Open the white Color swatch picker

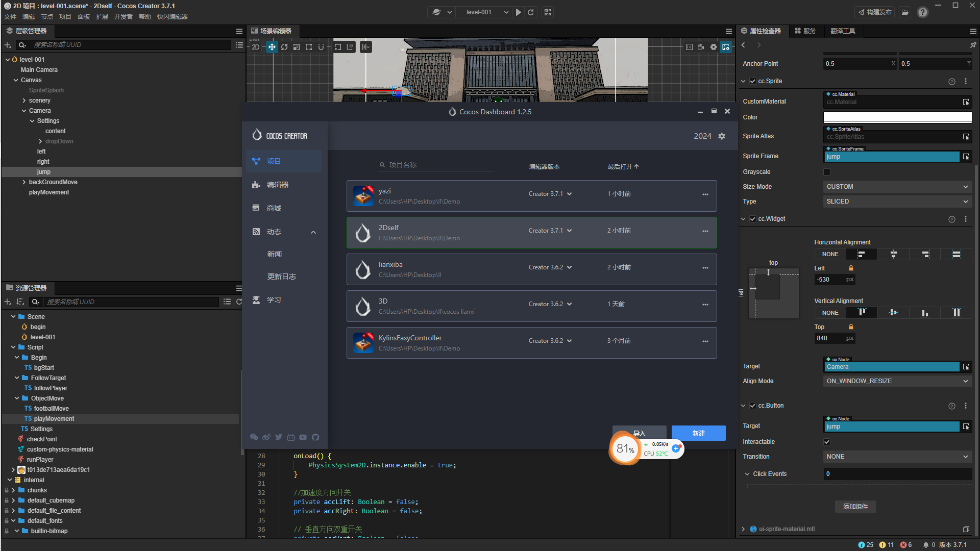tap(897, 117)
